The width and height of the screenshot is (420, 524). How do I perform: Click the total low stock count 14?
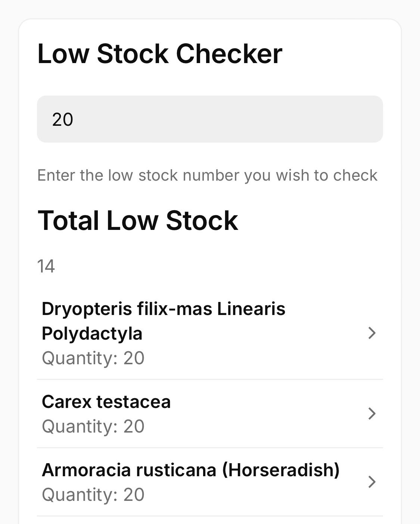46,266
